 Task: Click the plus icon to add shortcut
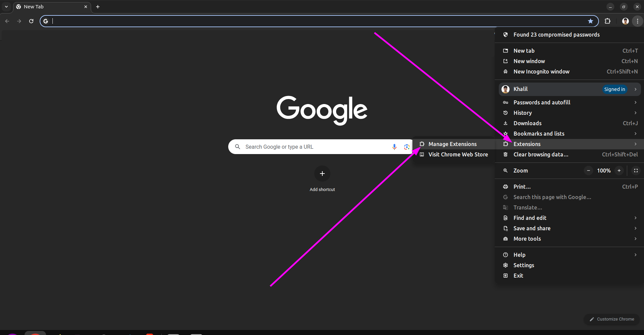322,174
